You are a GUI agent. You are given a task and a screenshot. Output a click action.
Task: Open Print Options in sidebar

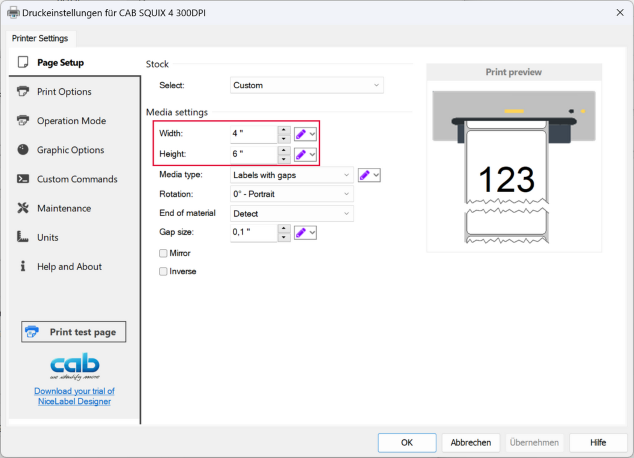point(64,92)
